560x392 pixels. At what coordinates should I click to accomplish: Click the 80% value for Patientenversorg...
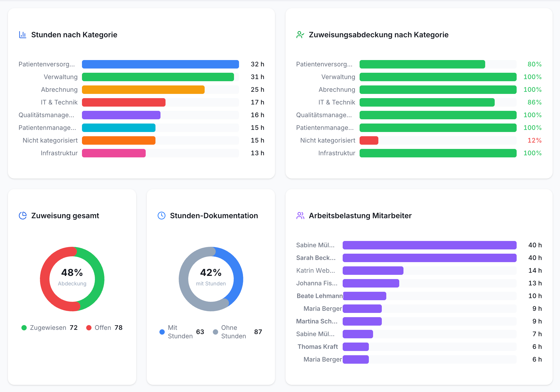coord(535,64)
